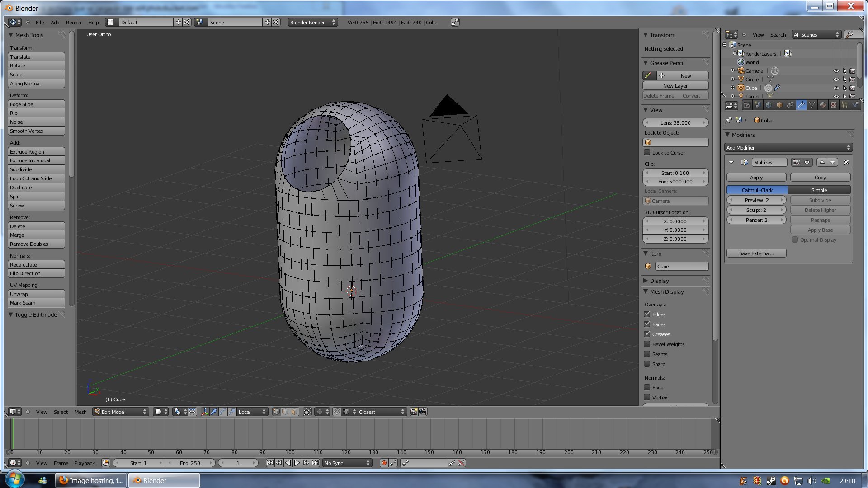Click the Render properties camera tab

[747, 105]
